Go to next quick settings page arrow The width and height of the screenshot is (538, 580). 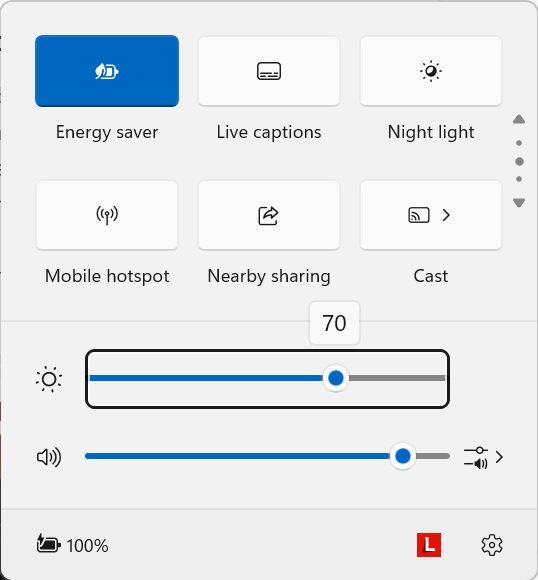(519, 203)
